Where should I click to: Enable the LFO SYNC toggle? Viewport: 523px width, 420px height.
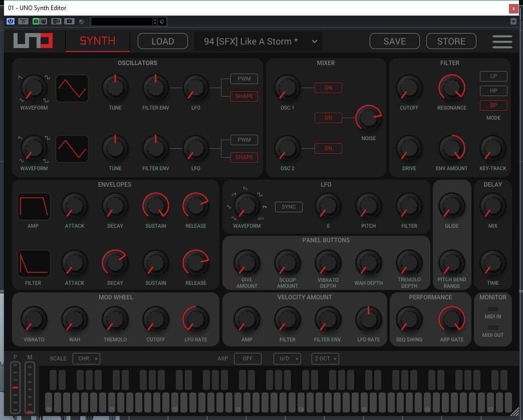pos(289,207)
